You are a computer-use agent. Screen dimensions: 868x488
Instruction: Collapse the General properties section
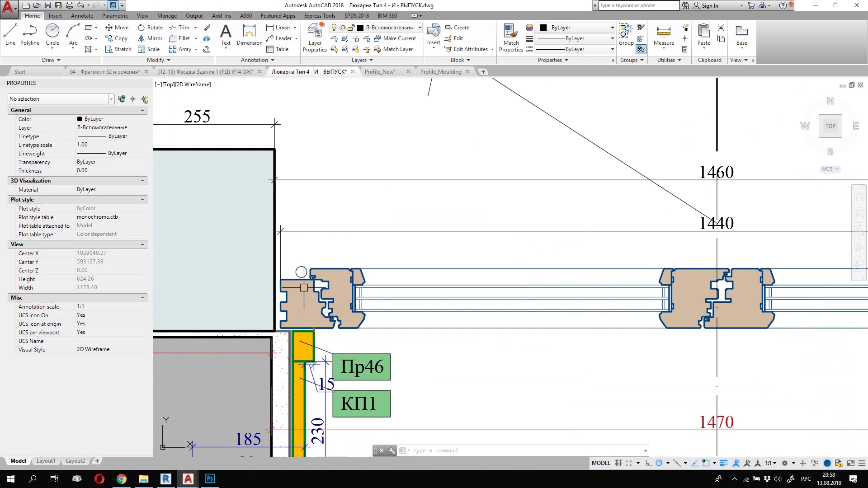tap(142, 110)
